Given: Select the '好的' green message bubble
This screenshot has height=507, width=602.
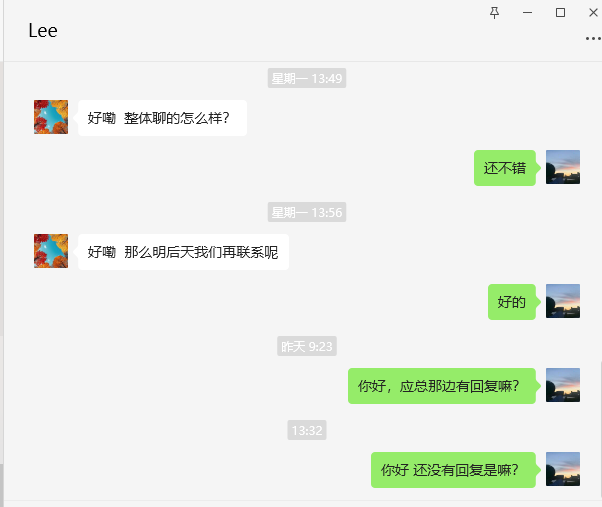Looking at the screenshot, I should pyautogui.click(x=512, y=302).
